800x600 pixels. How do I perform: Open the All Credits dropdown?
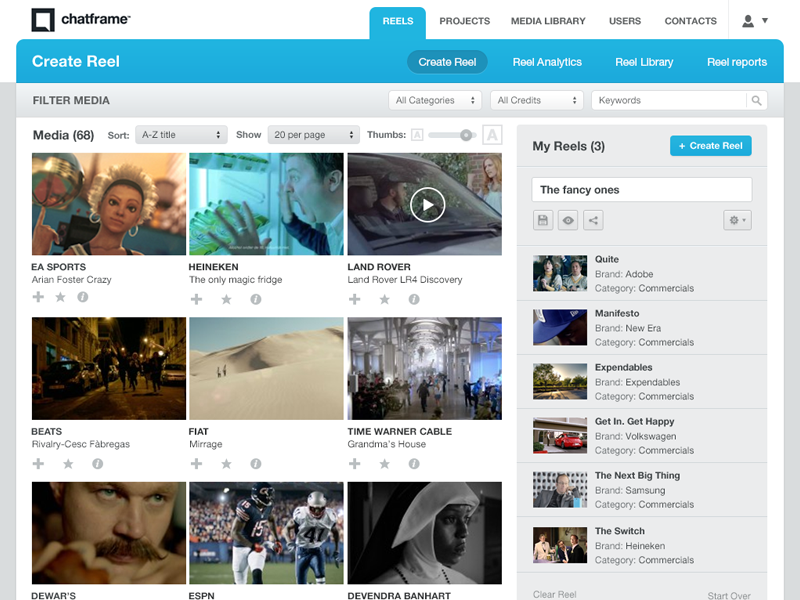point(537,101)
